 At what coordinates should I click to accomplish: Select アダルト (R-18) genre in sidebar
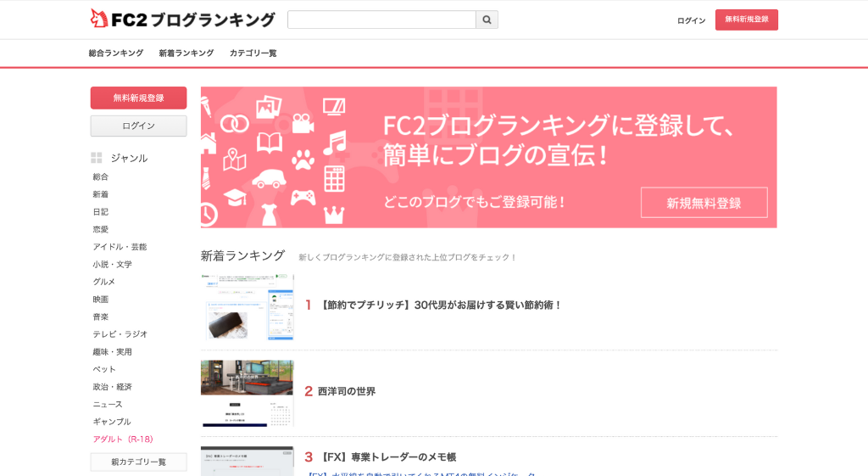point(123,439)
